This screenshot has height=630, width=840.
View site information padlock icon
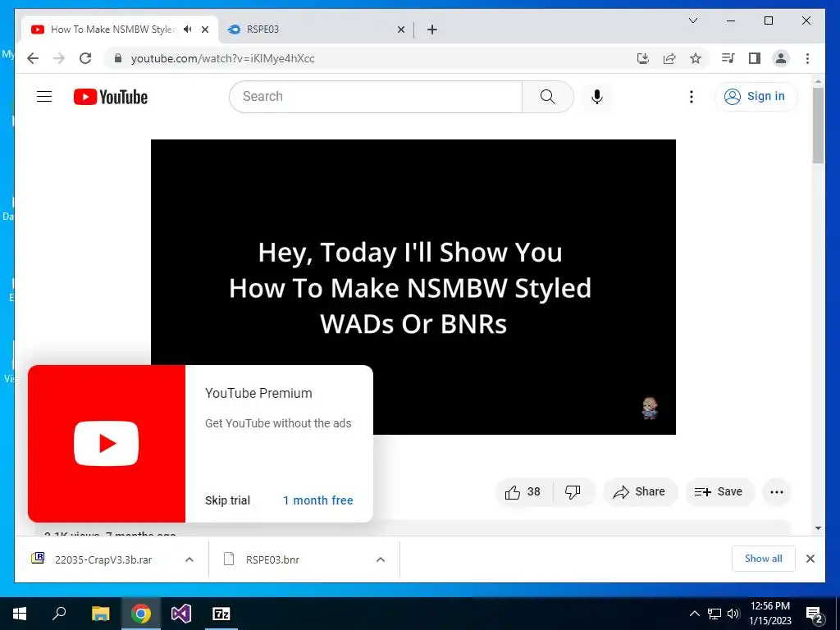tap(118, 58)
